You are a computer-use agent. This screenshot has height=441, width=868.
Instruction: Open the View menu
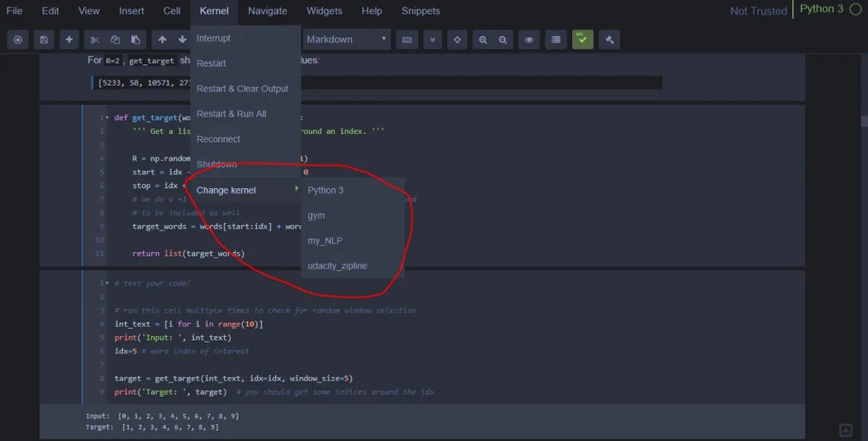click(x=89, y=11)
